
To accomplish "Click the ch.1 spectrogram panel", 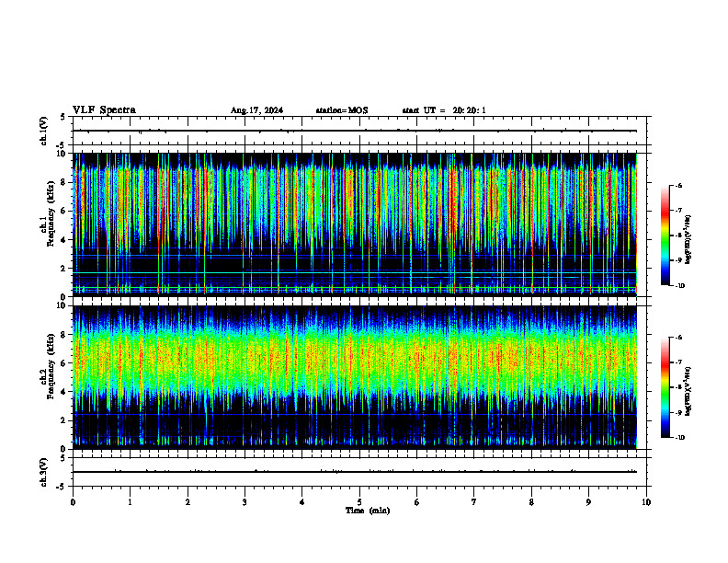I will [x=355, y=224].
